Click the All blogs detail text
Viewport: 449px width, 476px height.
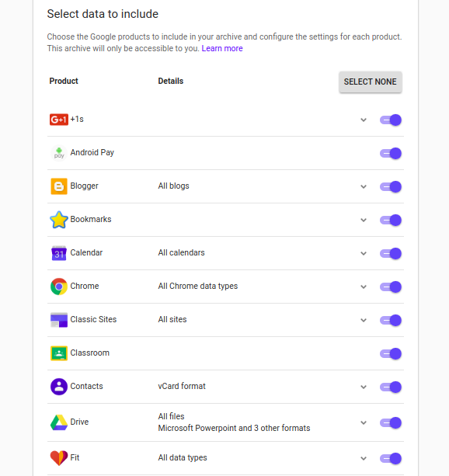(x=173, y=186)
